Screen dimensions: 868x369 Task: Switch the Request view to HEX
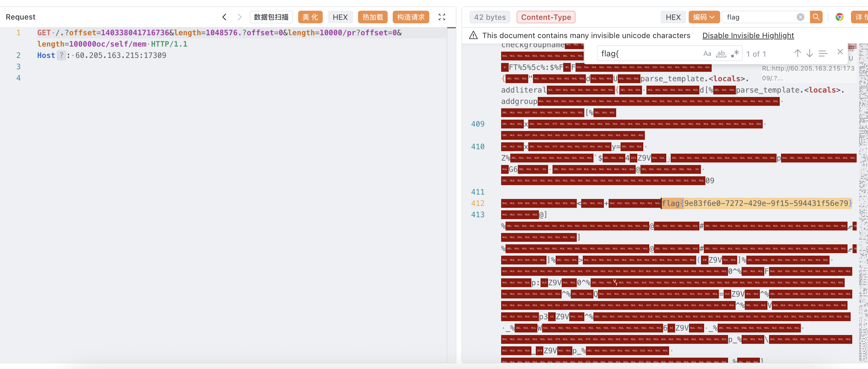(x=340, y=17)
